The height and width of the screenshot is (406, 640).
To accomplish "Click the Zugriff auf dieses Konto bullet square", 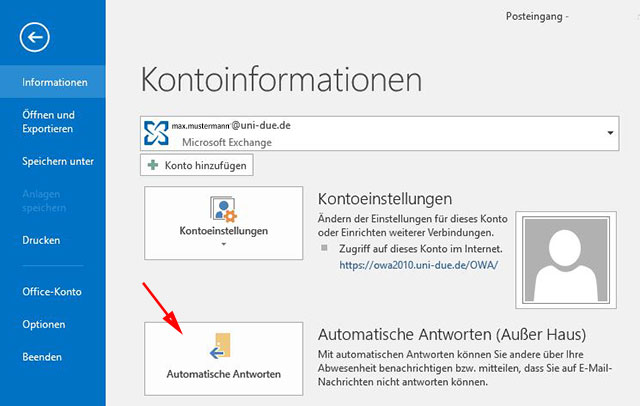I will pyautogui.click(x=323, y=247).
